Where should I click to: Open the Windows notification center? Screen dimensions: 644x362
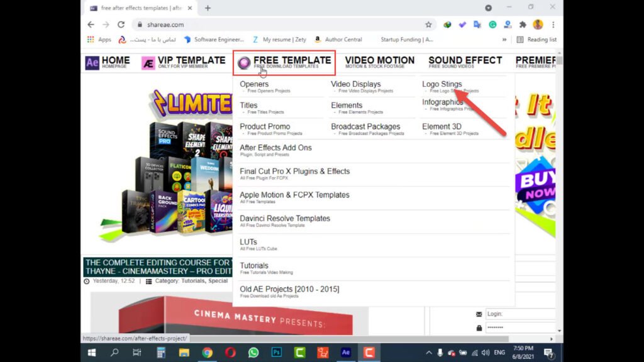point(548,353)
